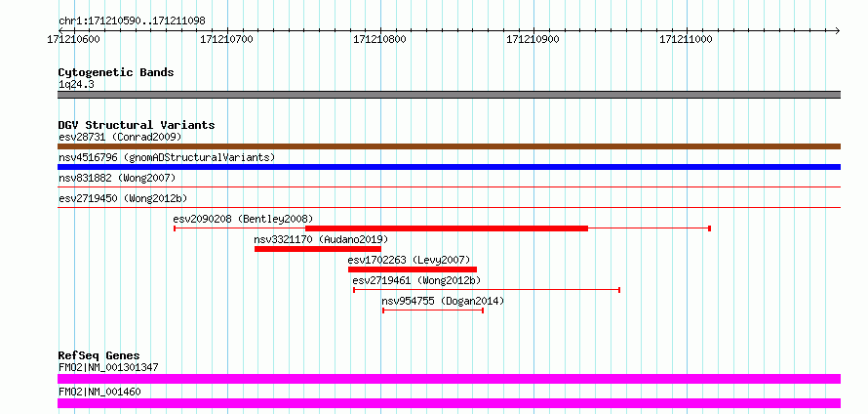Open esv1702263 (Levy2007) variant label

click(409, 260)
